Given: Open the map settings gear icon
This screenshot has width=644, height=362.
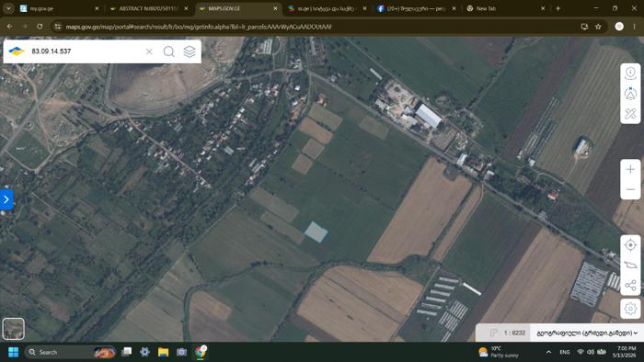Looking at the screenshot, I should (630, 309).
